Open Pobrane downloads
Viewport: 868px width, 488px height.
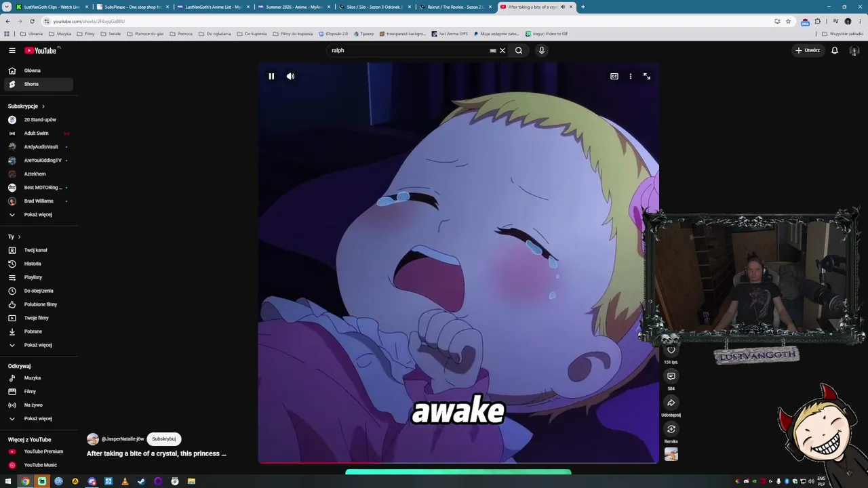pyautogui.click(x=38, y=331)
